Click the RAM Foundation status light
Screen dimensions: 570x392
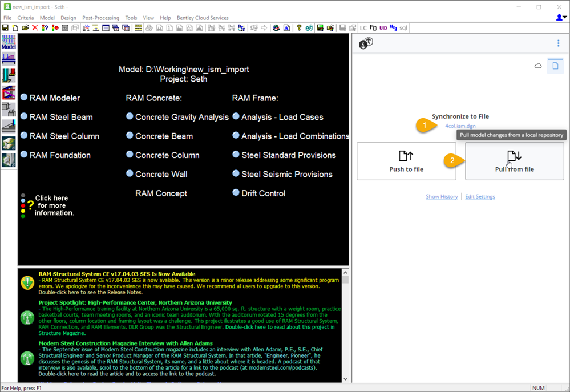coord(24,155)
